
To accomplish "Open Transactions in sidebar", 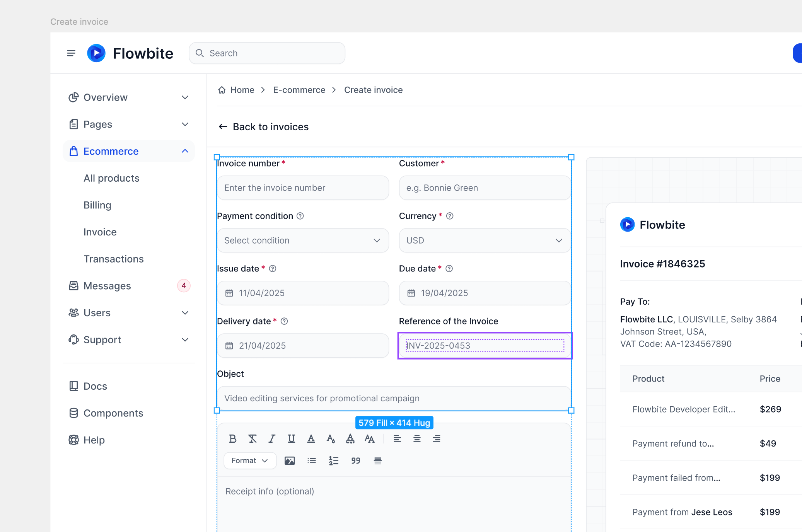I will [114, 259].
